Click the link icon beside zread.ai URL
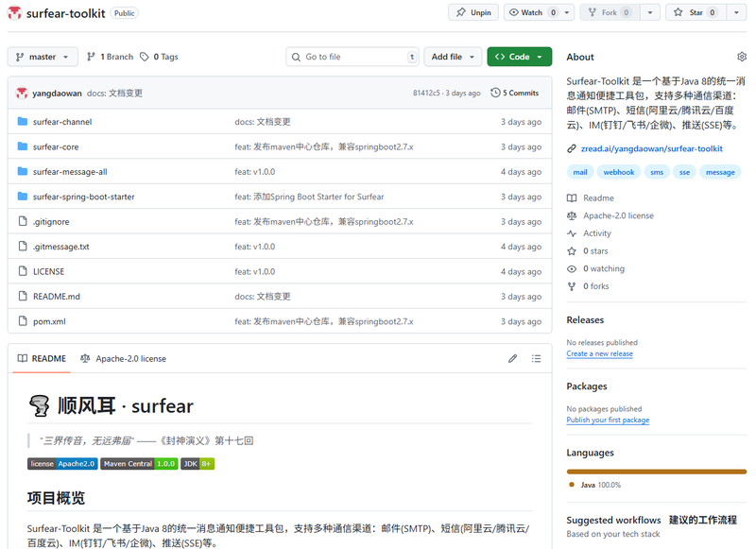Image resolution: width=756 pixels, height=549 pixels. tap(572, 149)
